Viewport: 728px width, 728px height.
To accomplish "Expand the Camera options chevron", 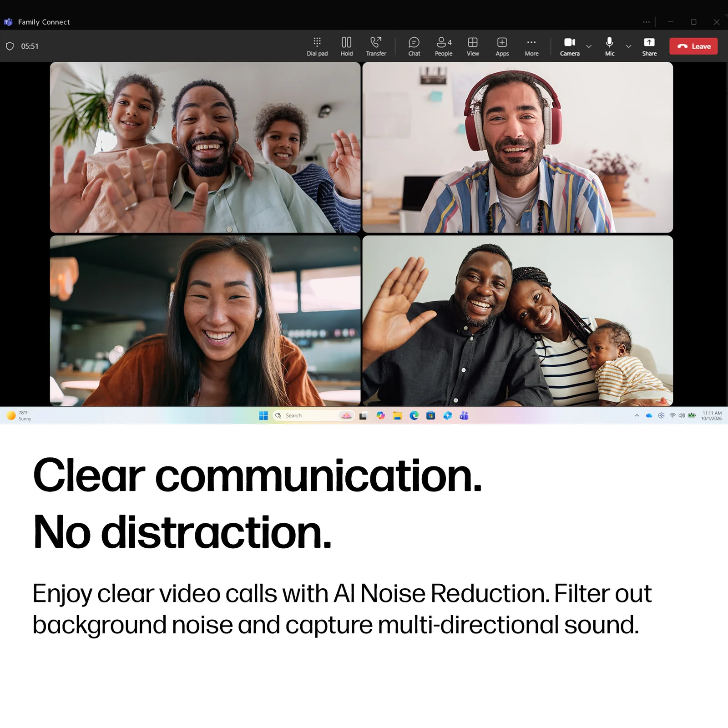I will pos(589,46).
